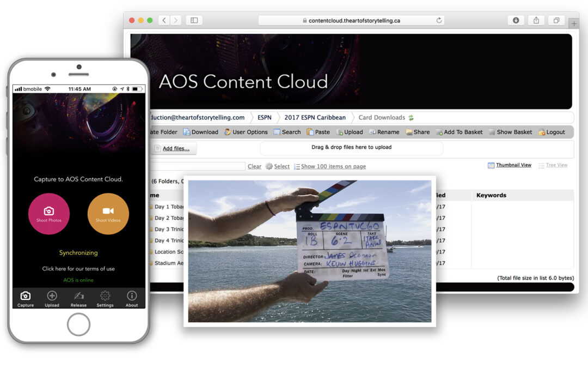
Task: Open the Upload tab on phone
Action: click(52, 299)
